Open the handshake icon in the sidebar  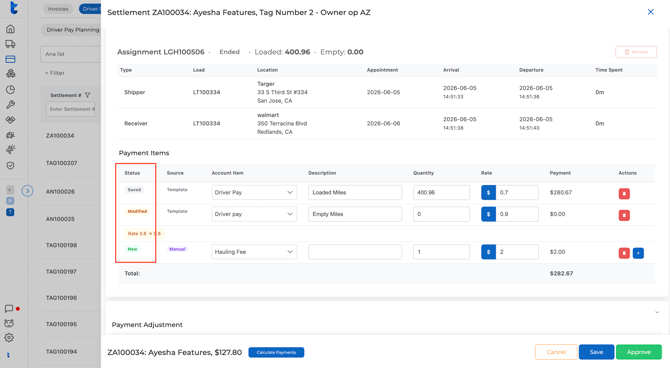point(10,120)
